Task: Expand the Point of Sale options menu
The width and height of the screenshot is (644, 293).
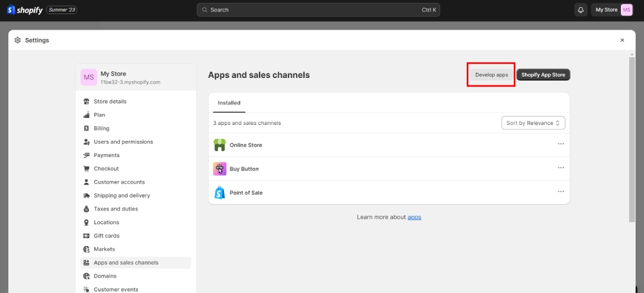Action: pos(561,192)
